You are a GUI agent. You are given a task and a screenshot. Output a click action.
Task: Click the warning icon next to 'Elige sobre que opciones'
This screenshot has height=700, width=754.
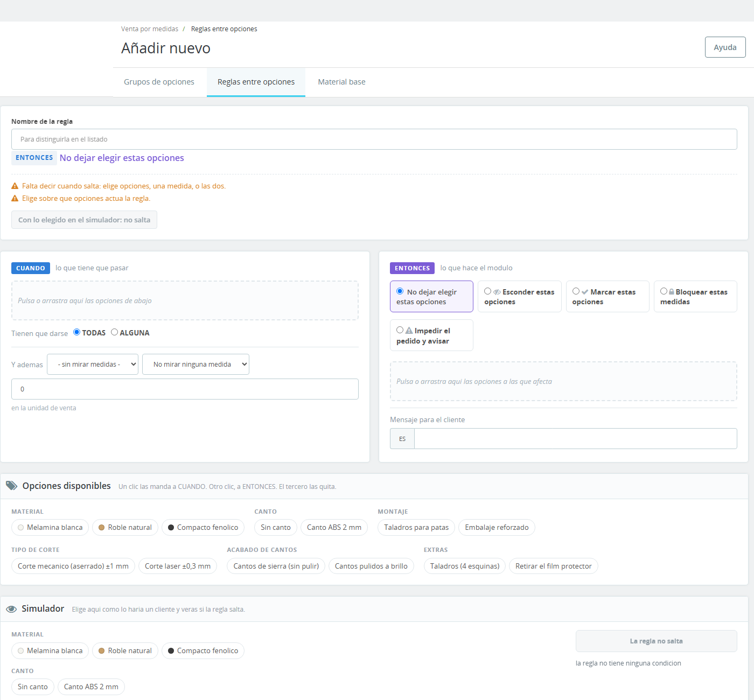15,198
